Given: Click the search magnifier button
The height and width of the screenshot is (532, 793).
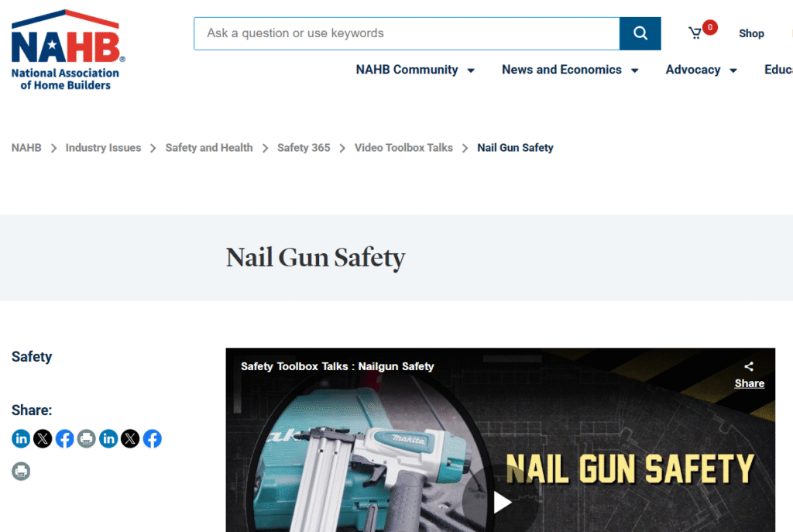Looking at the screenshot, I should [640, 33].
